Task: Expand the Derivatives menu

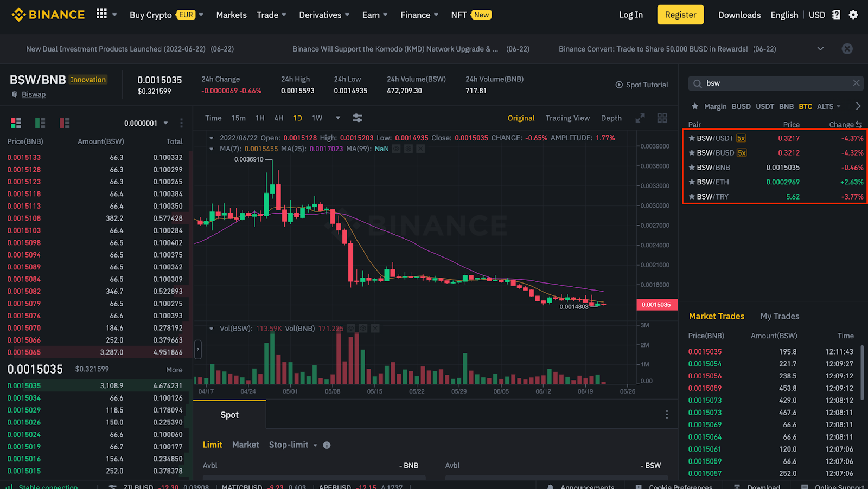Action: (324, 15)
